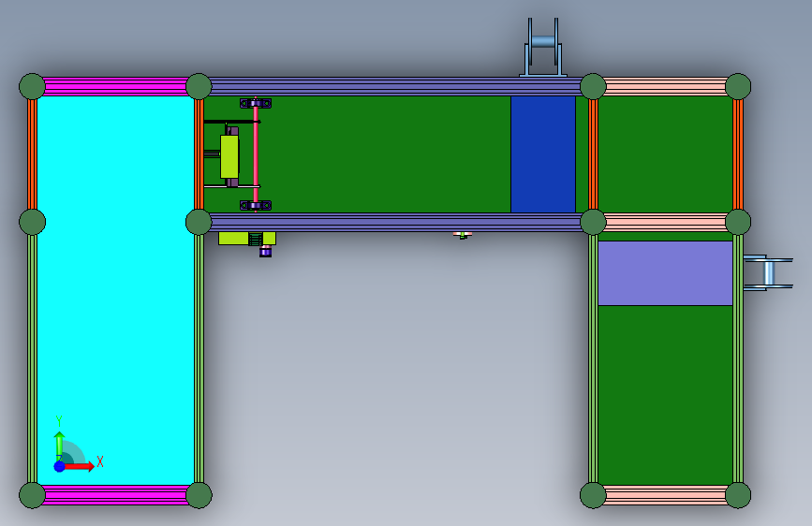The width and height of the screenshot is (812, 526).
Task: Select the peach beam at the bottom right frame
Action: pyautogui.click(x=666, y=495)
